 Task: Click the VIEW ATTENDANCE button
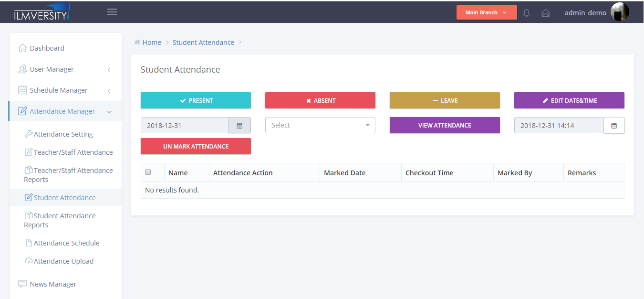point(445,125)
